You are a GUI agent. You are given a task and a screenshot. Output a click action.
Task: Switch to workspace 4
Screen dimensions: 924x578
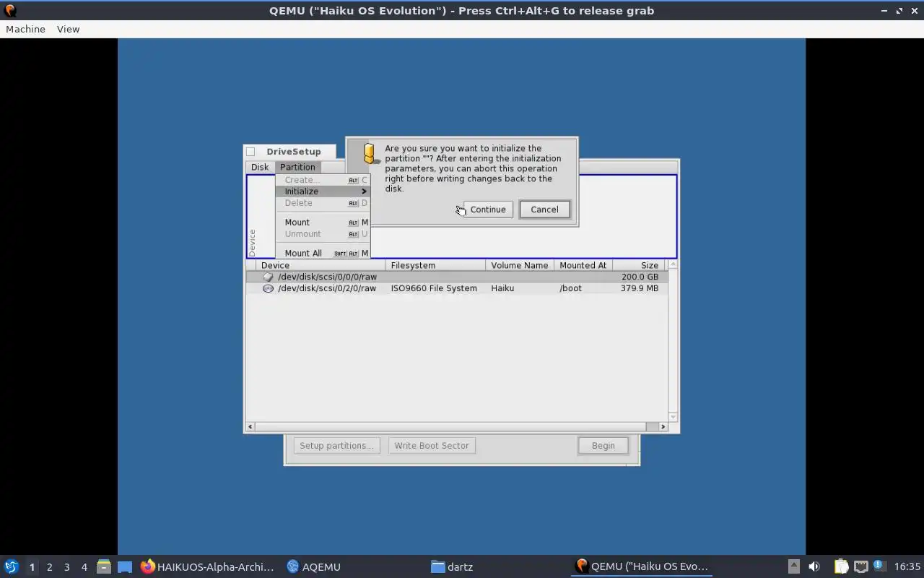pyautogui.click(x=84, y=567)
